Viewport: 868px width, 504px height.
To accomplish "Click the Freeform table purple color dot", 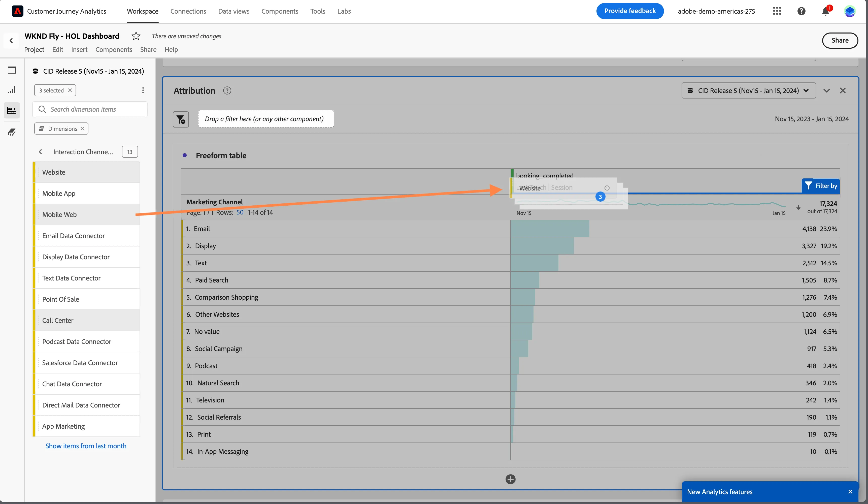I will 185,155.
